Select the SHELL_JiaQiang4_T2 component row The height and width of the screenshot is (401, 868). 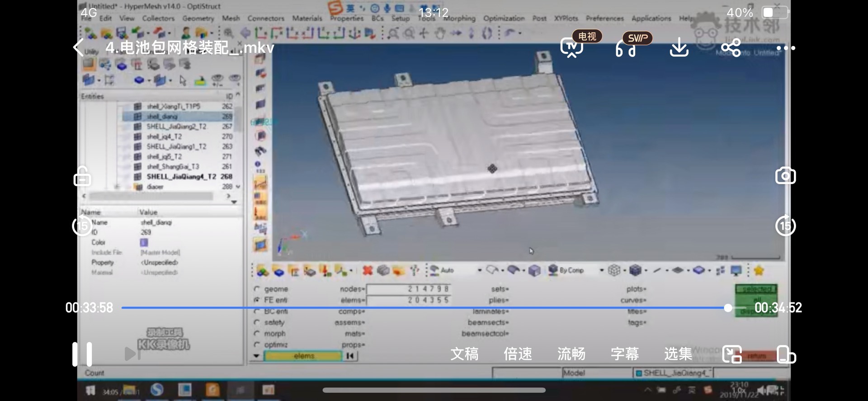click(179, 176)
